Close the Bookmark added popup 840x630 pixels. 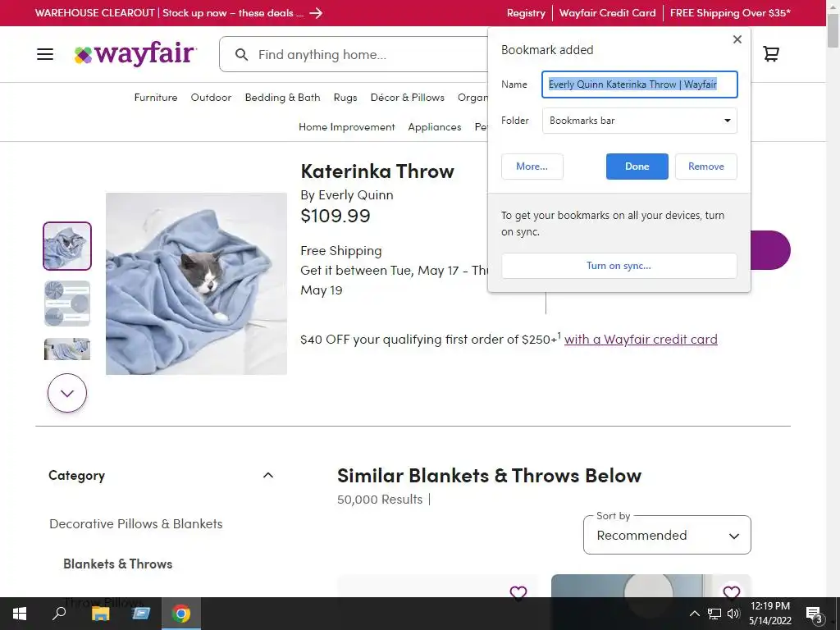point(737,39)
